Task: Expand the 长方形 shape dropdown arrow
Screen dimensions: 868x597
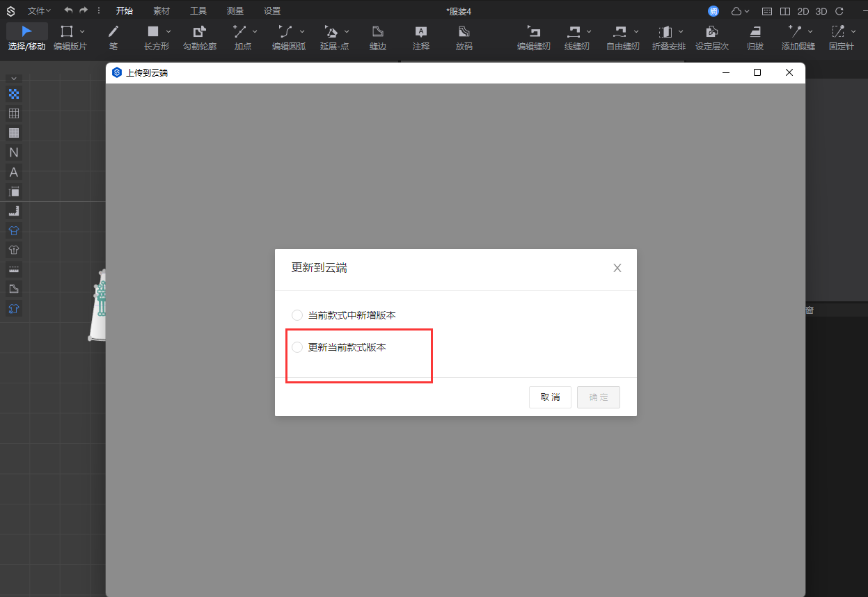Action: 168,31
